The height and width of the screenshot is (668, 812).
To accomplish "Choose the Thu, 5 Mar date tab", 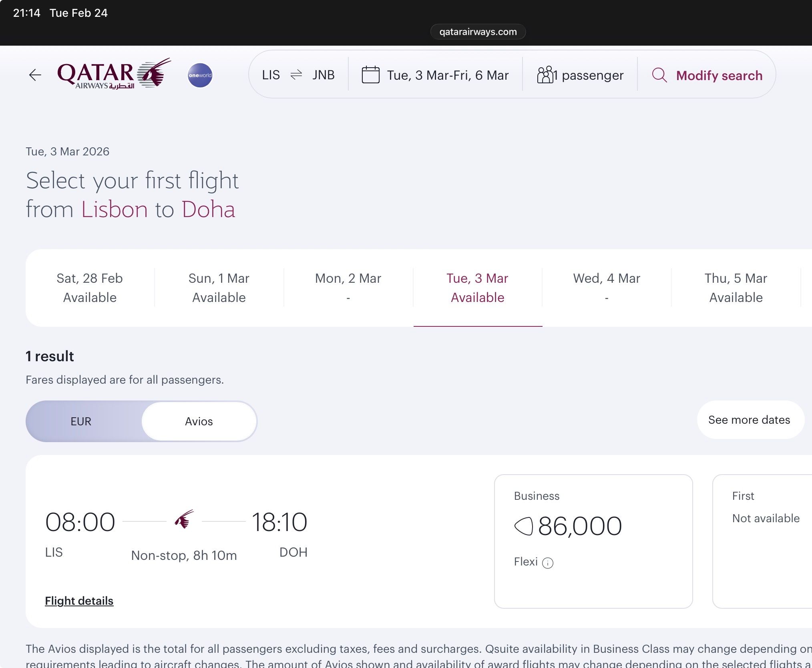I will pyautogui.click(x=736, y=288).
